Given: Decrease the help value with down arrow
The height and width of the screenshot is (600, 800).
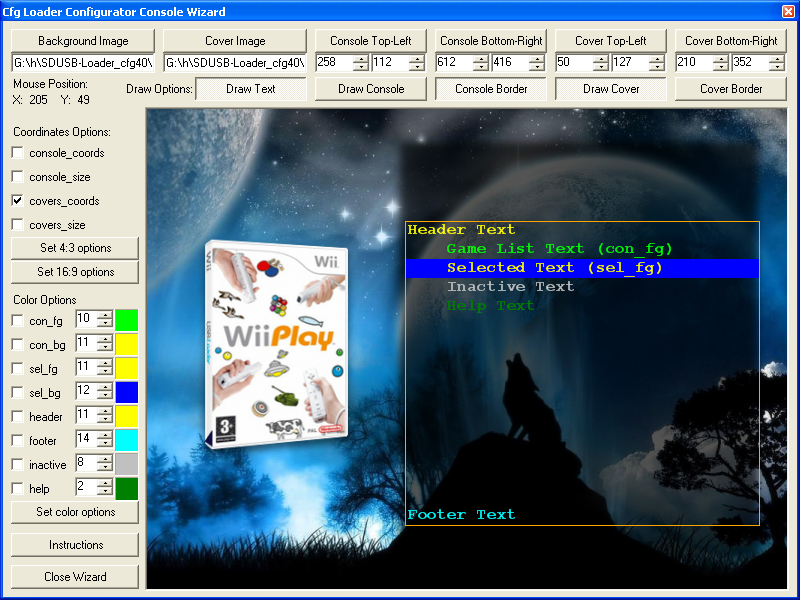Looking at the screenshot, I should [104, 492].
